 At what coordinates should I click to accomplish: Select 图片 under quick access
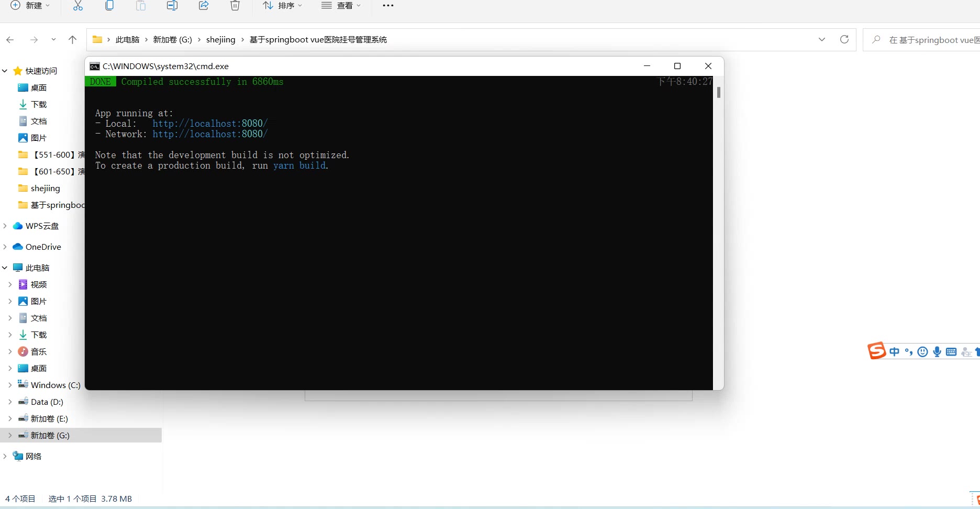pos(39,138)
